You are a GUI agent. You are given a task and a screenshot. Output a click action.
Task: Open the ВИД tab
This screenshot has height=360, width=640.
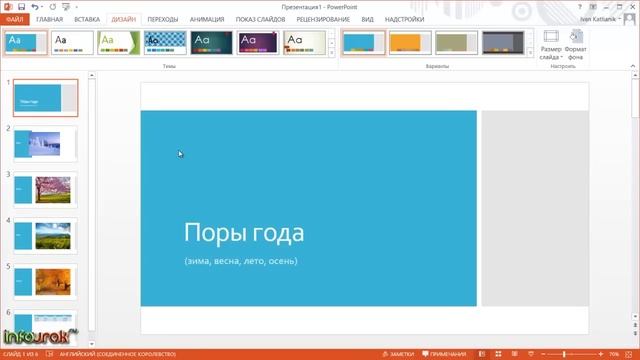[367, 19]
